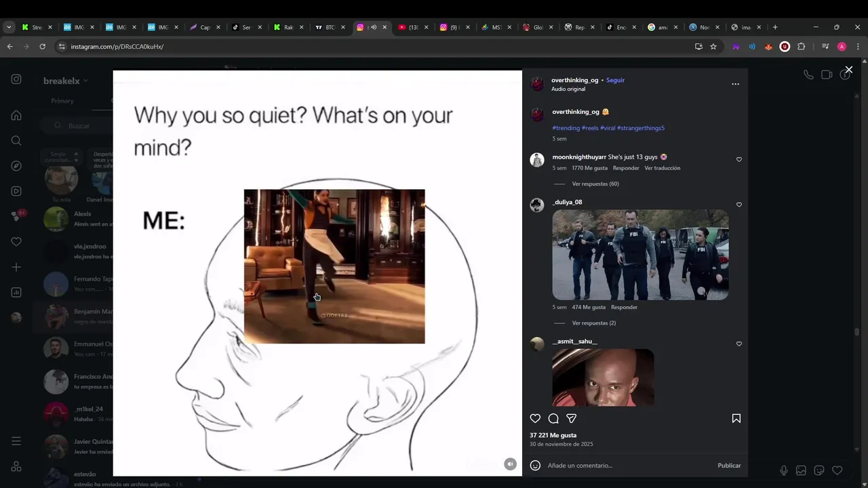Click the Instagram logo in sidebar
The width and height of the screenshot is (868, 488).
click(16, 79)
